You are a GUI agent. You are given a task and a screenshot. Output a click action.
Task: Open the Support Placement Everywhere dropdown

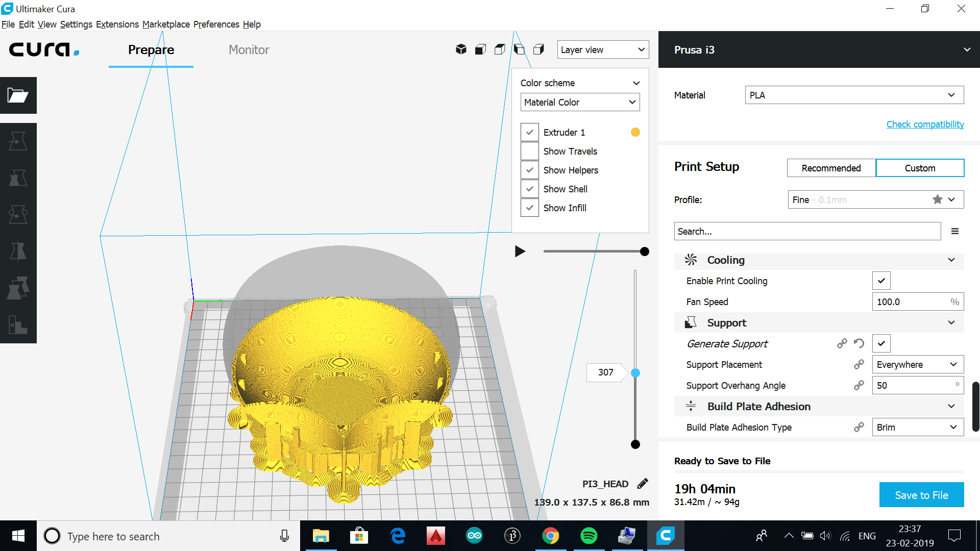point(917,364)
